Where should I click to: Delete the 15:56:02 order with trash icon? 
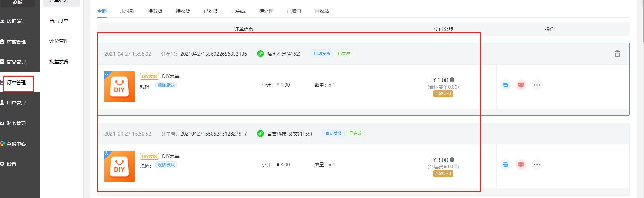617,54
